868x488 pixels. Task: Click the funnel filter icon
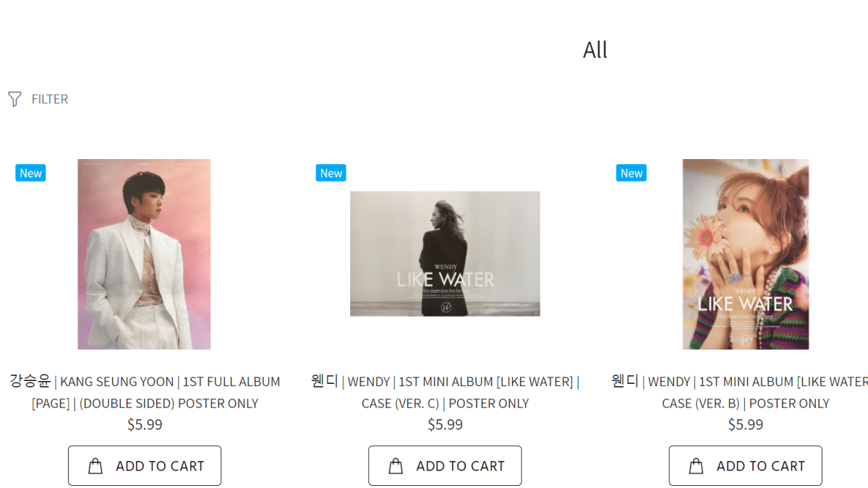click(14, 99)
